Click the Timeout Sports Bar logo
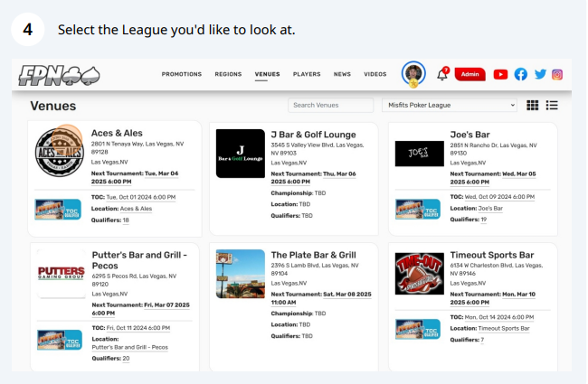The height and width of the screenshot is (384, 588). 419,274
